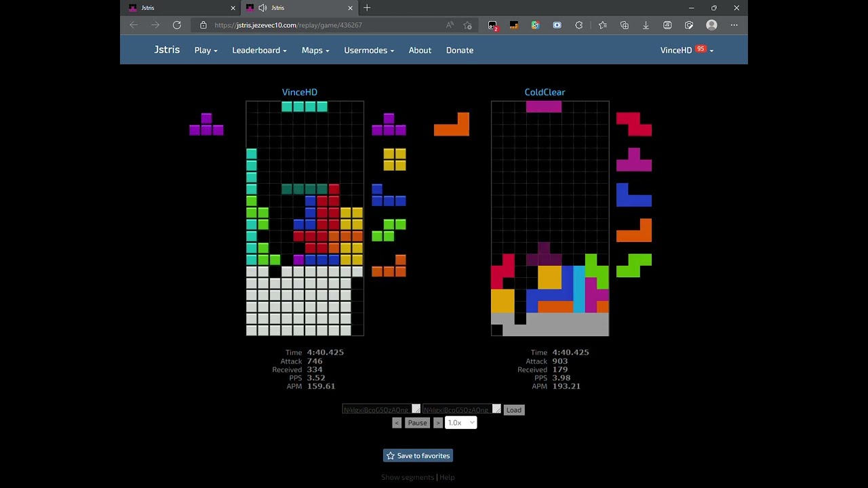Click ColdClear's Attack value 903
This screenshot has width=868, height=488.
click(560, 361)
